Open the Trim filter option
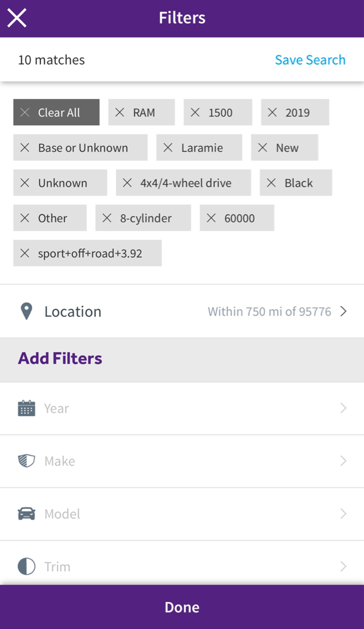 (x=182, y=567)
